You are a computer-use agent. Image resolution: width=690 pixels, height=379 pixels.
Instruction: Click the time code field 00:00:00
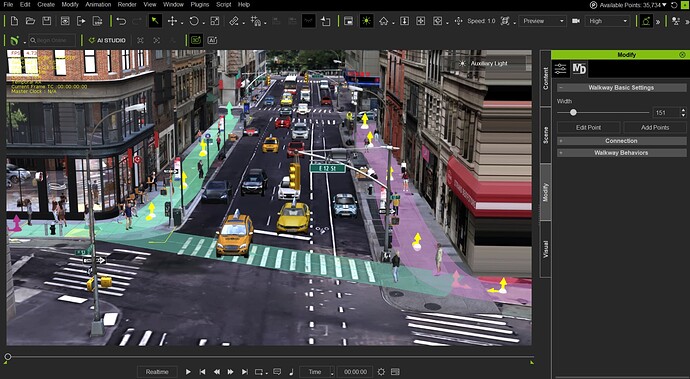(x=356, y=372)
